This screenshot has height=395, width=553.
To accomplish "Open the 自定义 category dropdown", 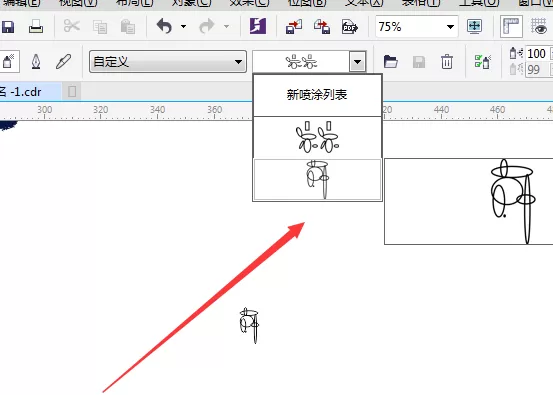I will (x=168, y=62).
